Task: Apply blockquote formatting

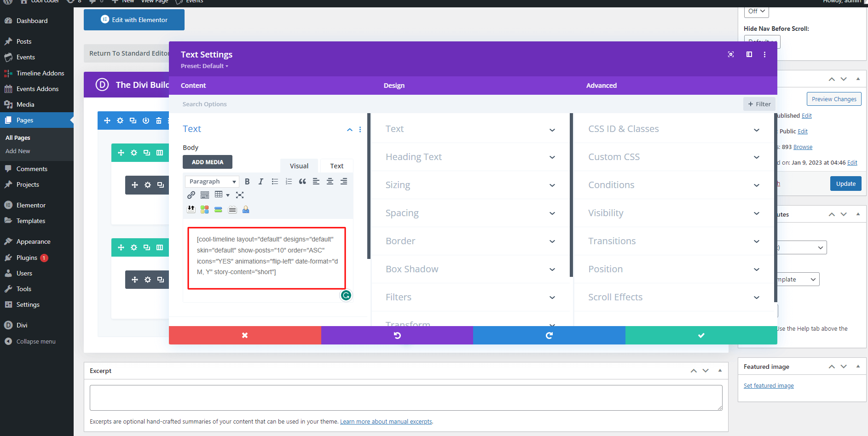Action: click(x=302, y=182)
